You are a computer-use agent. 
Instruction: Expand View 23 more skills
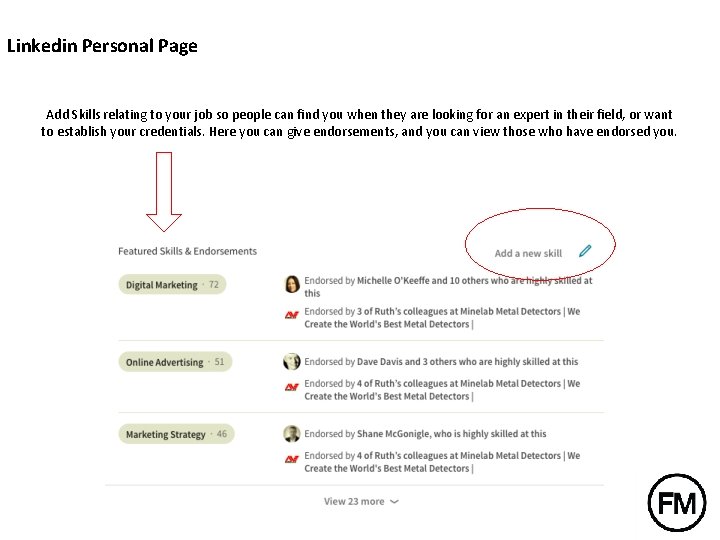pos(361,501)
